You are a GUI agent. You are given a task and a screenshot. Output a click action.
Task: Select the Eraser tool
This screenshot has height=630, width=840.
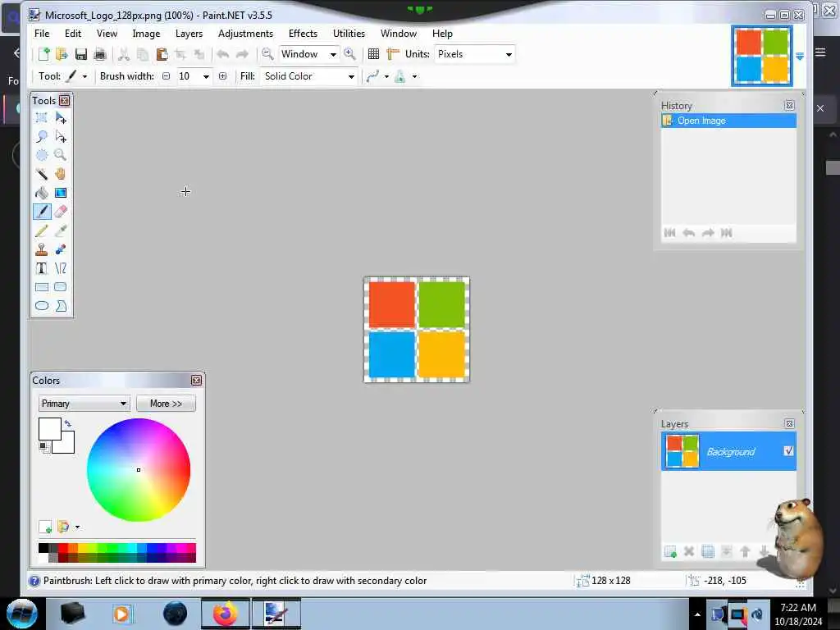click(61, 212)
